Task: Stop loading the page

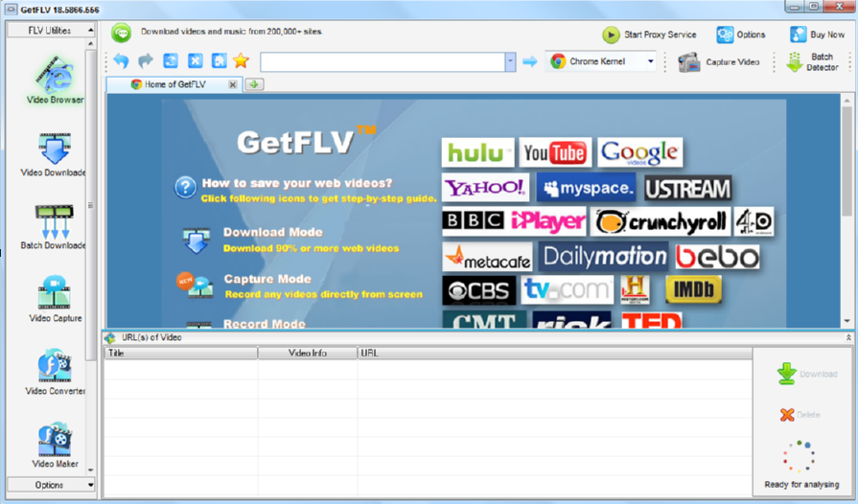Action: [196, 60]
